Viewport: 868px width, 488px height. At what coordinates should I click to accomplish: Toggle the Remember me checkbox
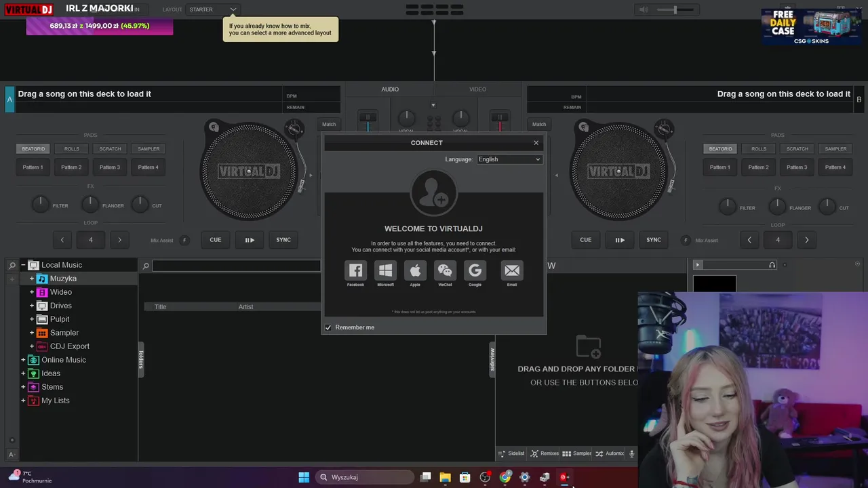328,327
